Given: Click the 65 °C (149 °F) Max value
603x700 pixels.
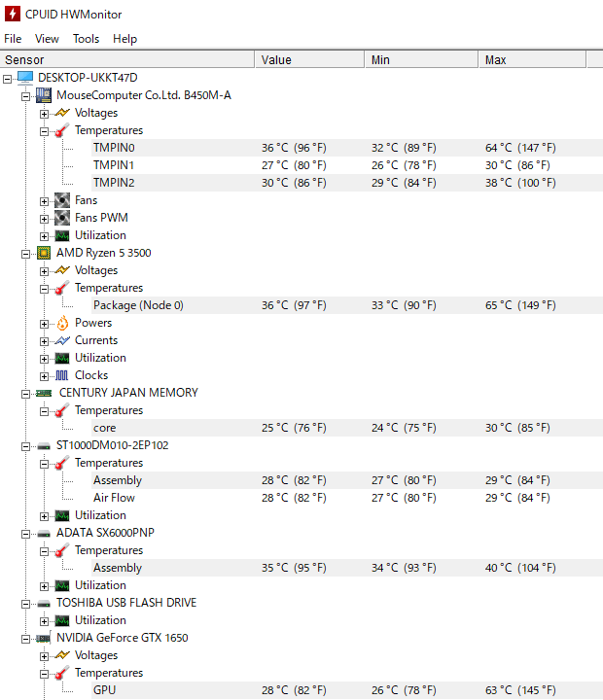Looking at the screenshot, I should [x=520, y=305].
